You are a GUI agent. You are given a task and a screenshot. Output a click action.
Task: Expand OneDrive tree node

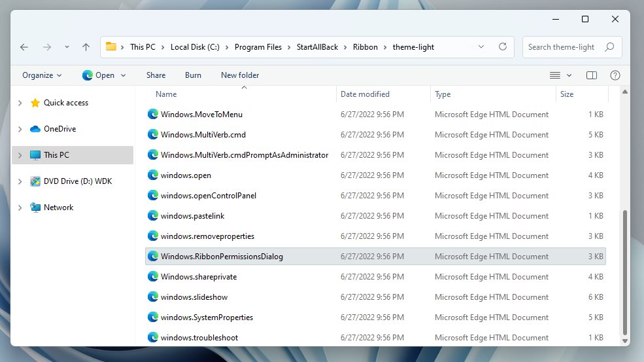(x=20, y=129)
